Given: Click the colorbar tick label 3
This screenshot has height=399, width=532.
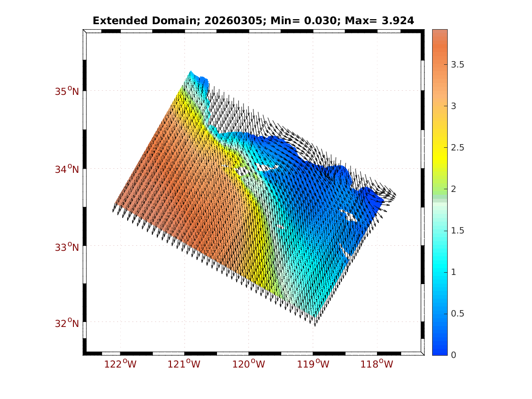Looking at the screenshot, I should tap(453, 106).
